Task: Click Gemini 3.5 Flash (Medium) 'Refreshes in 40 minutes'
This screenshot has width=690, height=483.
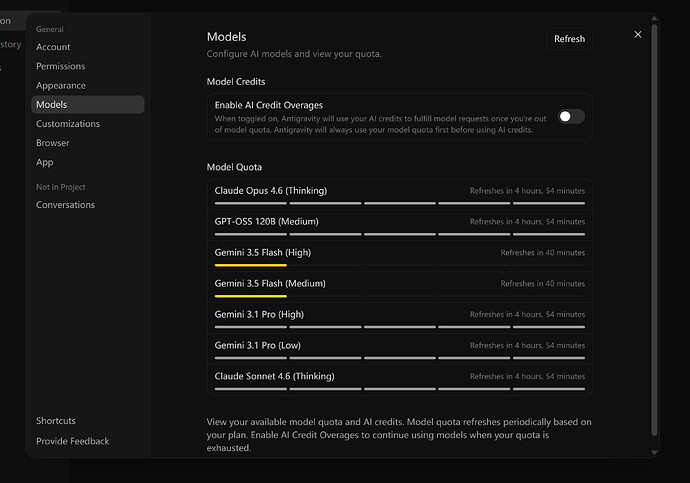Action: pos(543,284)
